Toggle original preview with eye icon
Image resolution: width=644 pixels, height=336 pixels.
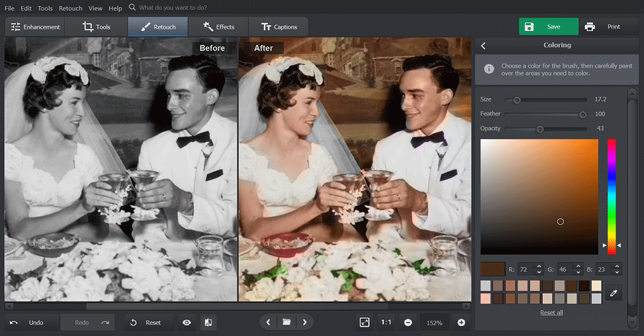tap(187, 322)
